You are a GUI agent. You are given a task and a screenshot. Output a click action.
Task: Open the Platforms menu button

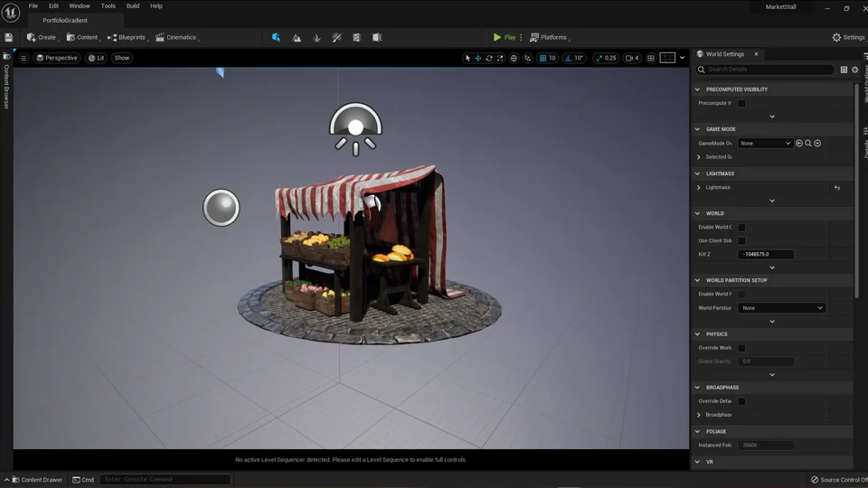[x=549, y=38]
